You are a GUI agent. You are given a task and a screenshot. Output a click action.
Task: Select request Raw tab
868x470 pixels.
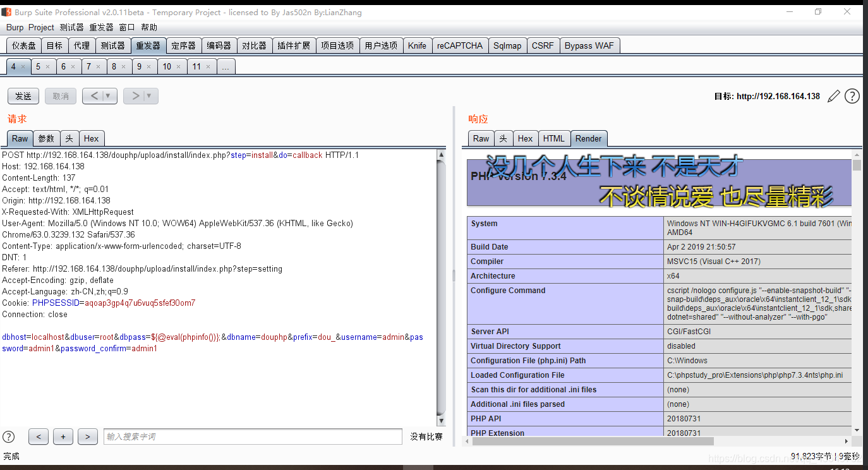20,138
